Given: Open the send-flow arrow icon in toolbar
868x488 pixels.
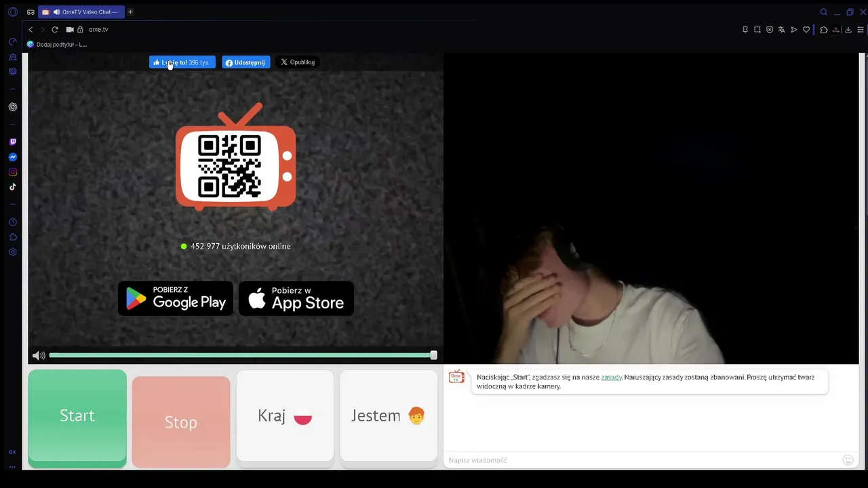Looking at the screenshot, I should click(x=794, y=30).
